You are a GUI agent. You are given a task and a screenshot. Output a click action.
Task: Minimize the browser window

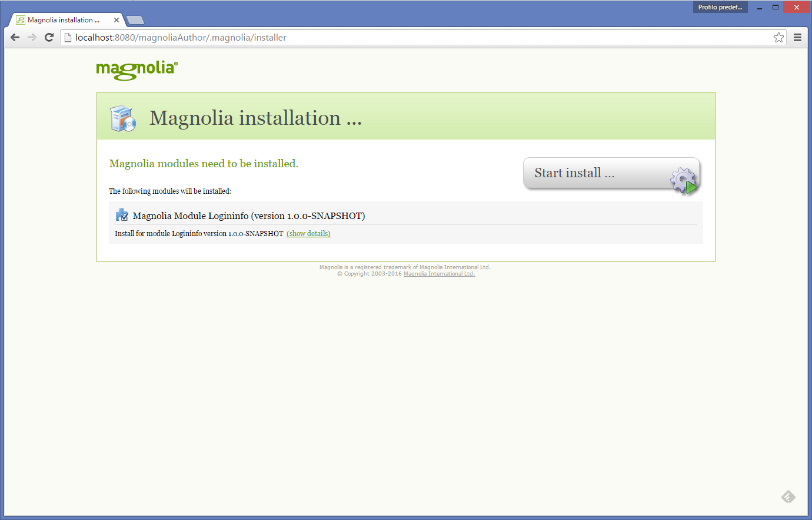(x=760, y=8)
